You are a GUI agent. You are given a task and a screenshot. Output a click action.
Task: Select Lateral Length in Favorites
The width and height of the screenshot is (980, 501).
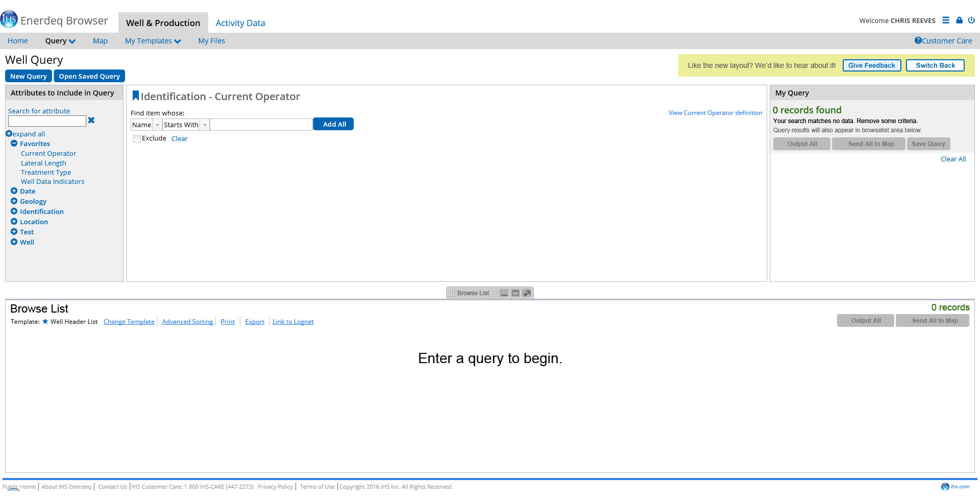[x=43, y=163]
